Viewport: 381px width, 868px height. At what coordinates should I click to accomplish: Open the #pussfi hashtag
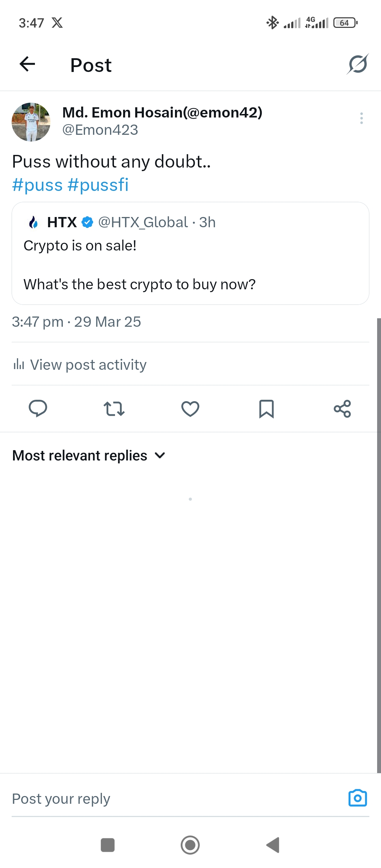(98, 185)
